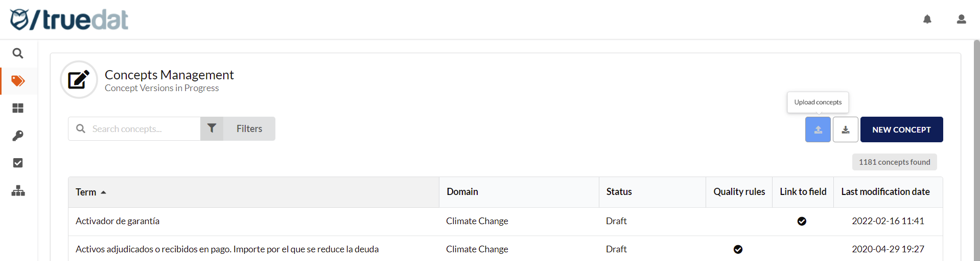Open the Filters dropdown
Screen dimensions: 980x261
(238, 128)
